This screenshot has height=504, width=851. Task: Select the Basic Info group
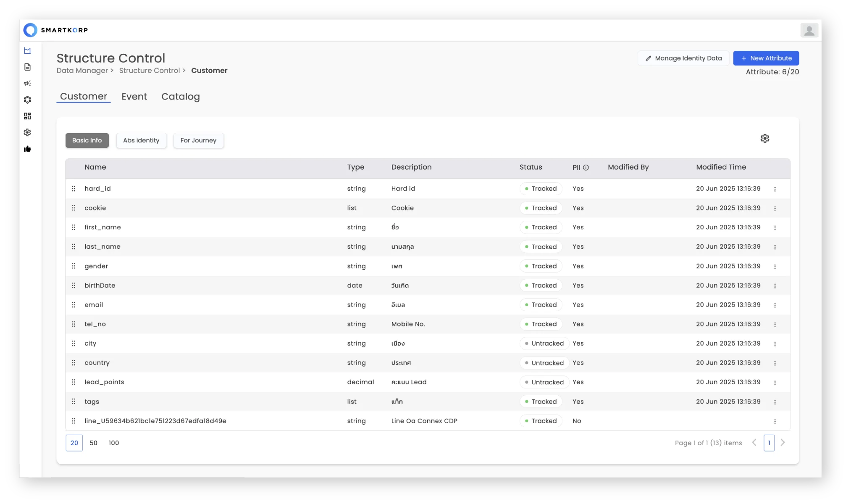click(x=87, y=140)
